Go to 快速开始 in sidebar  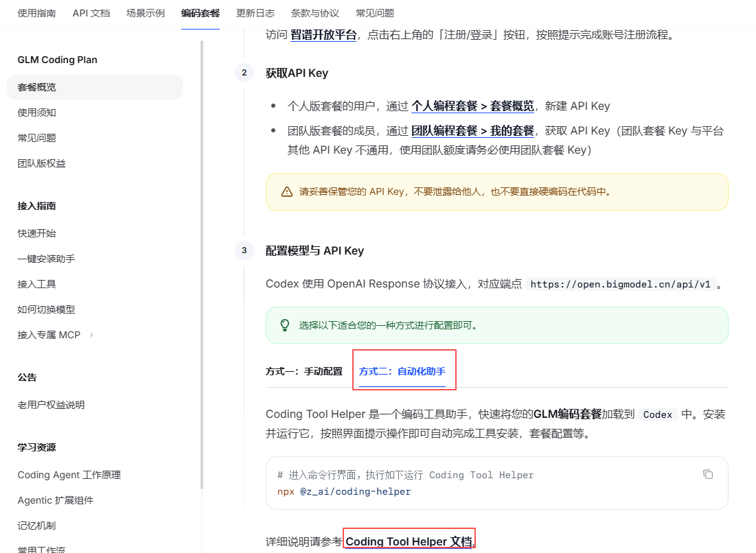pyautogui.click(x=36, y=233)
